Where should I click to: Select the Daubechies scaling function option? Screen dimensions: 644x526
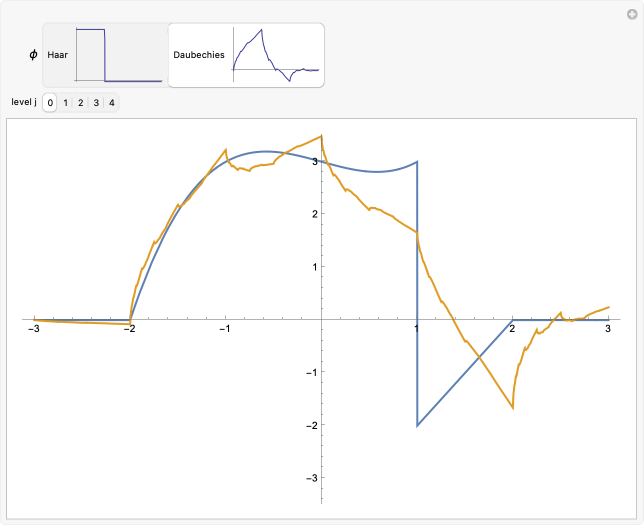[x=199, y=55]
